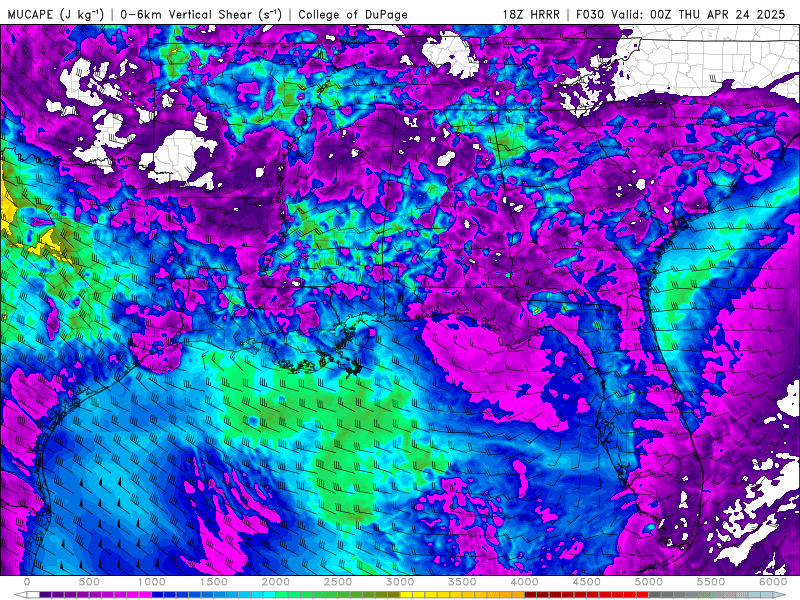Click the '1500' value on the color scale
The width and height of the screenshot is (800, 600).
213,582
